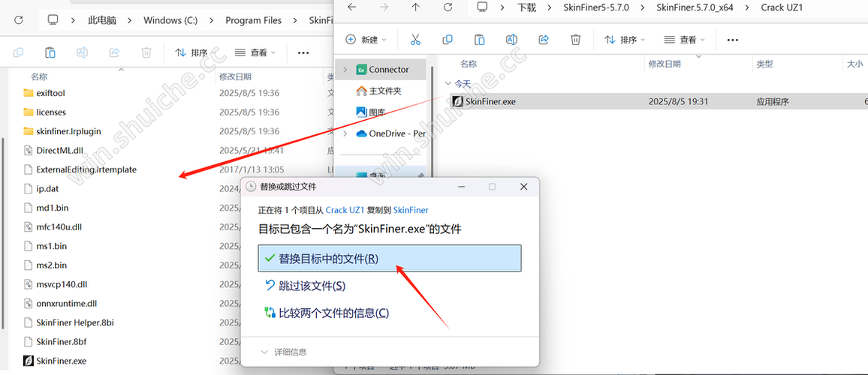Click the paste icon in SkinFiner folder window
Screen dimensions: 868x375
pyautogui.click(x=50, y=52)
